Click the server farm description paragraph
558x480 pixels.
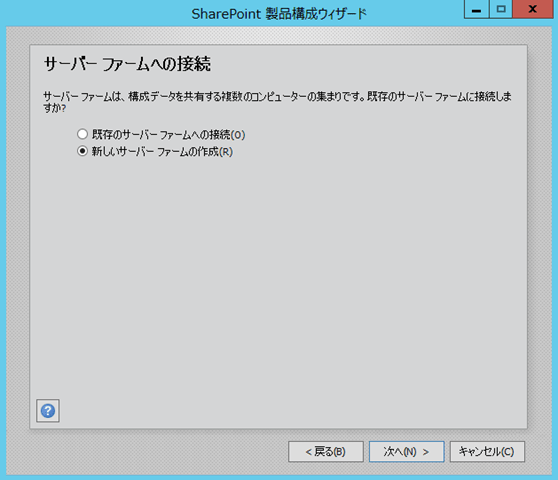(x=277, y=102)
